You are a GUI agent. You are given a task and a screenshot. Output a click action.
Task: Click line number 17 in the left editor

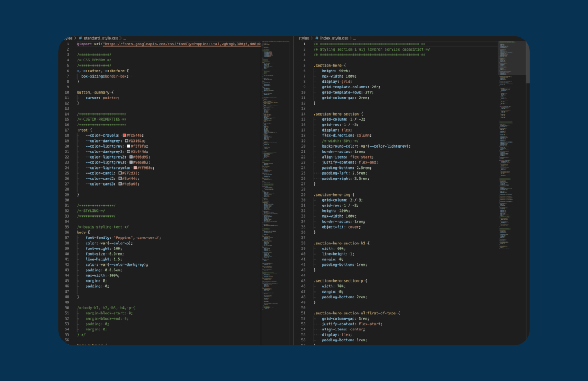tap(67, 130)
